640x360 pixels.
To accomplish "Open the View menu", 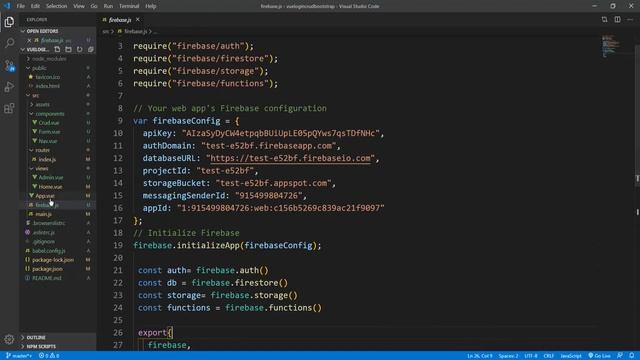I will click(79, 6).
